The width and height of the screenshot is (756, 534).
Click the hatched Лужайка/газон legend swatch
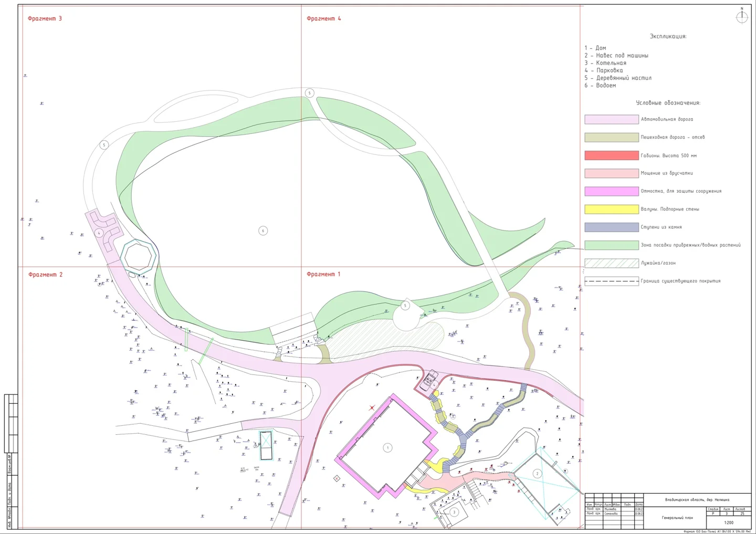(612, 263)
